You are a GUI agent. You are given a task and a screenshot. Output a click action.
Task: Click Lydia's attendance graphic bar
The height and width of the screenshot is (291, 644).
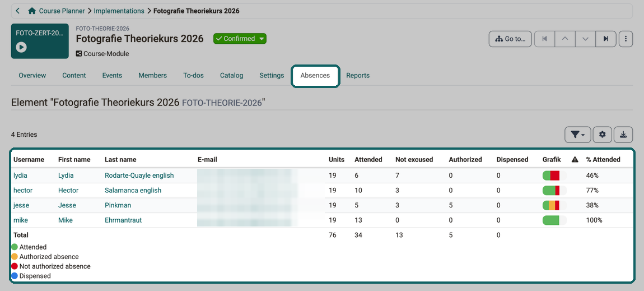point(554,175)
